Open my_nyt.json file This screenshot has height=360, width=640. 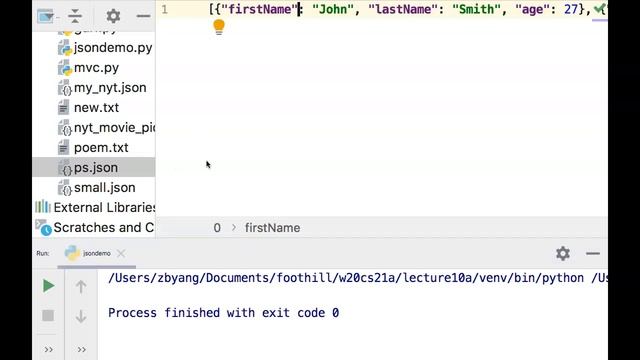tap(102, 88)
